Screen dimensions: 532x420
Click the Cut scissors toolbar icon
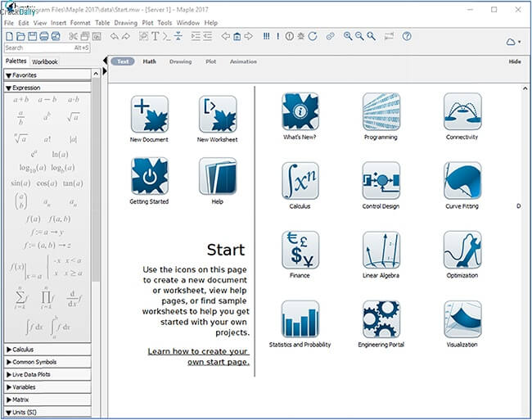click(x=73, y=36)
